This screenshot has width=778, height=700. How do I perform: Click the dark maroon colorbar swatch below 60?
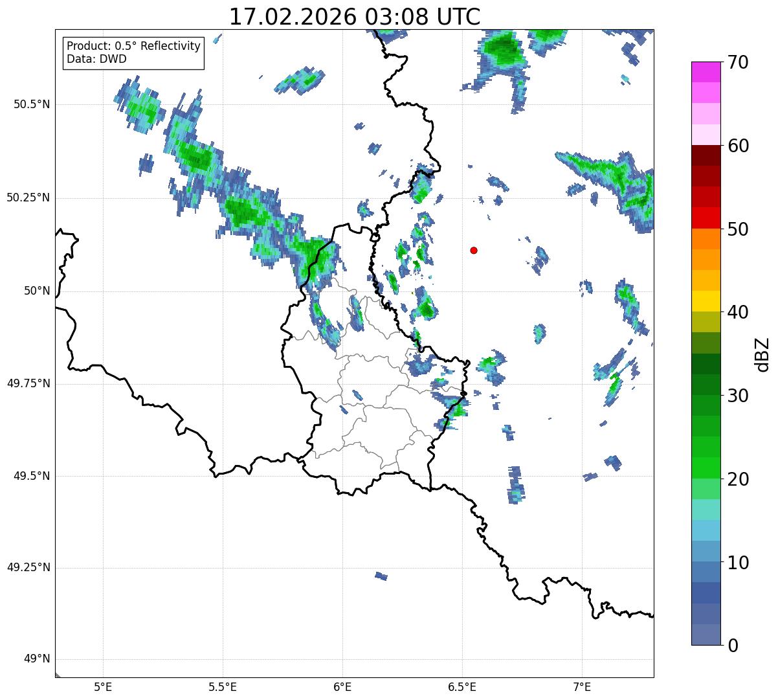click(706, 156)
